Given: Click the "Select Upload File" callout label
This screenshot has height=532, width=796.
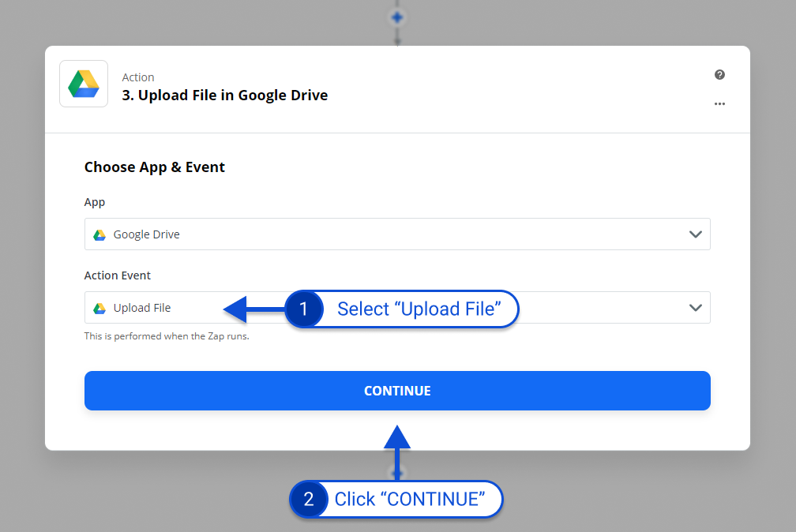Looking at the screenshot, I should click(419, 309).
